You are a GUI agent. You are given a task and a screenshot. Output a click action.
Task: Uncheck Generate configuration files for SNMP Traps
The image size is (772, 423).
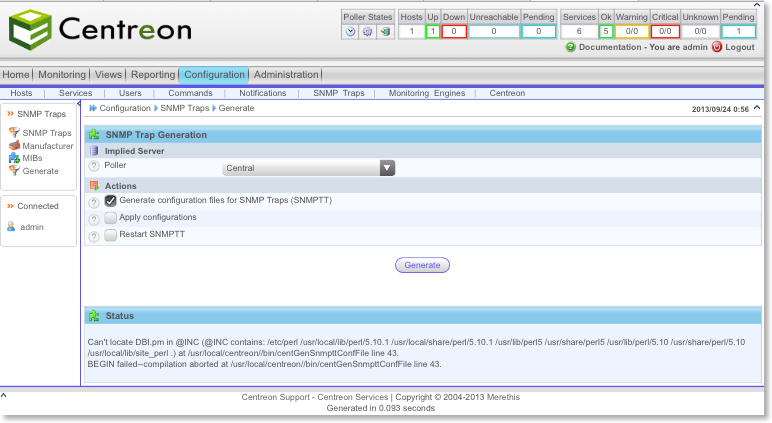point(111,201)
